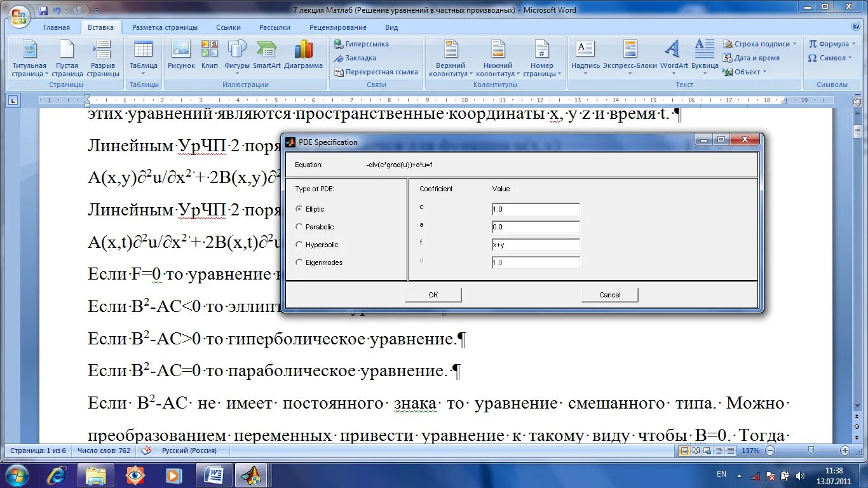Switch to the Word taskbar button
This screenshot has height=488, width=868.
[214, 475]
